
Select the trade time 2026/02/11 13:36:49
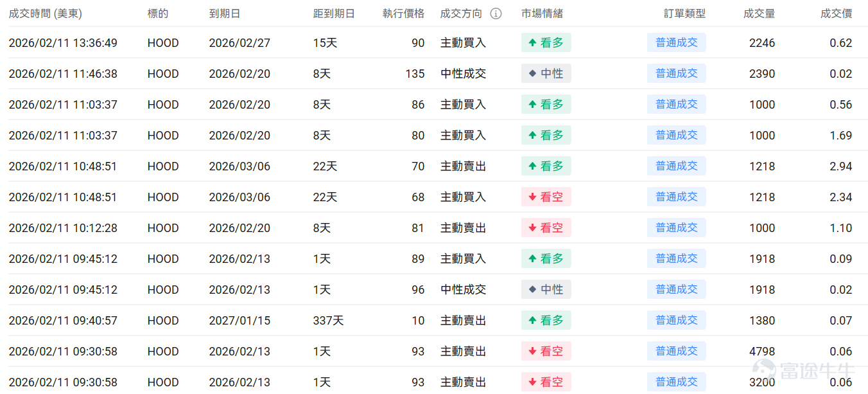pos(63,43)
